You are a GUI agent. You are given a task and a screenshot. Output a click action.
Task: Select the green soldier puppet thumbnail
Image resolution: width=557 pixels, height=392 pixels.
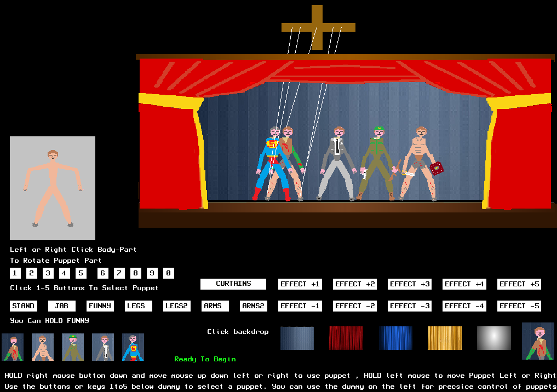click(x=73, y=347)
